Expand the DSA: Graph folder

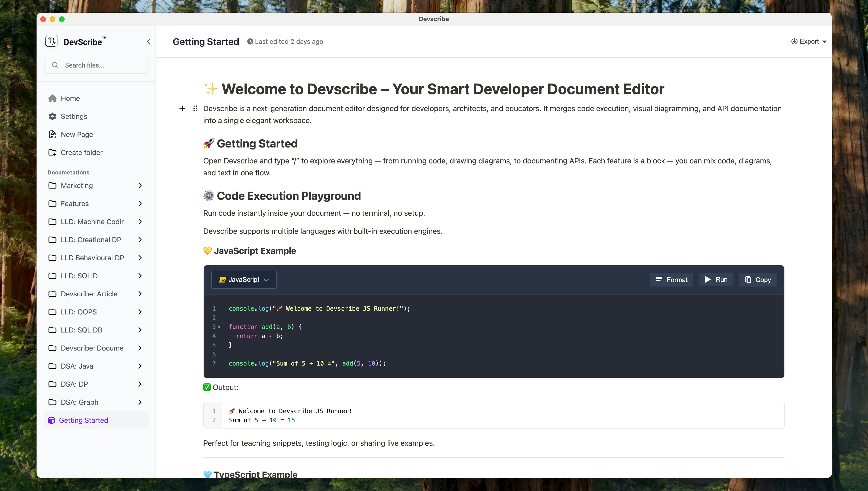click(140, 402)
